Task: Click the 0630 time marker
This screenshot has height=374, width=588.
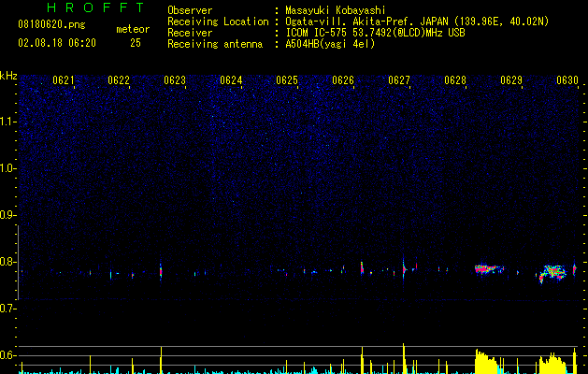Action: [x=567, y=80]
